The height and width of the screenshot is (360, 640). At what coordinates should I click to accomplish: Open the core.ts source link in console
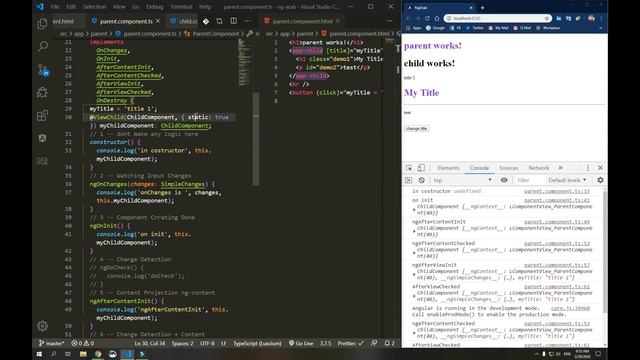pyautogui.click(x=570, y=308)
